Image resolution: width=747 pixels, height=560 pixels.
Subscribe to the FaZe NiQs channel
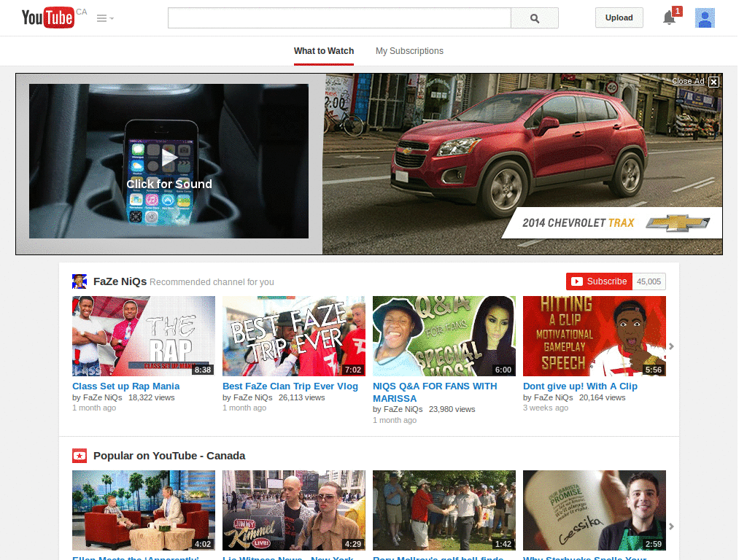(600, 281)
